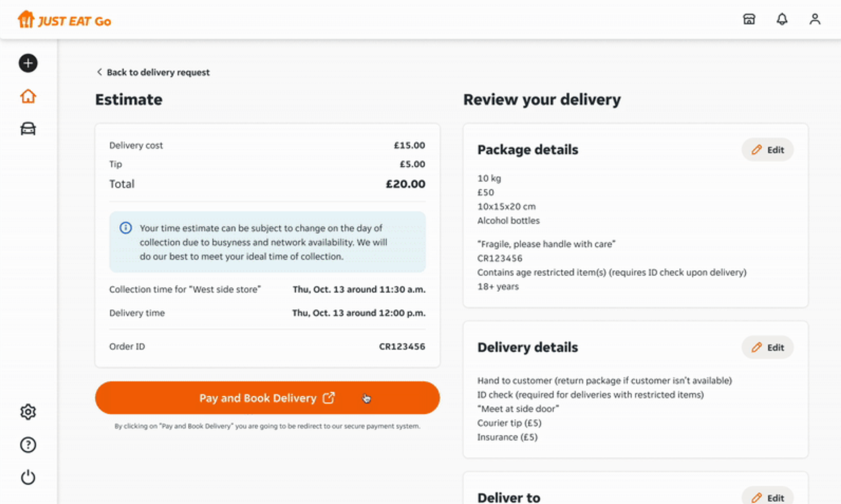Open the notifications bell

tap(782, 19)
